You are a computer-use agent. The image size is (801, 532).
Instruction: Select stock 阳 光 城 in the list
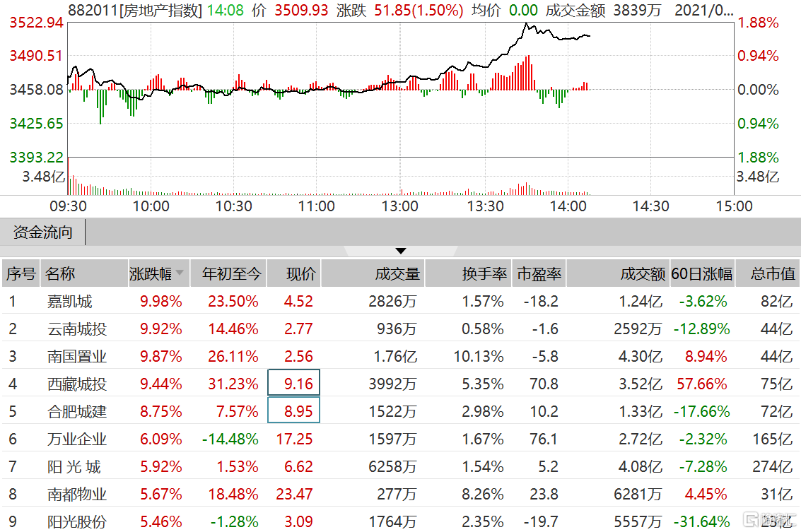coord(74,467)
